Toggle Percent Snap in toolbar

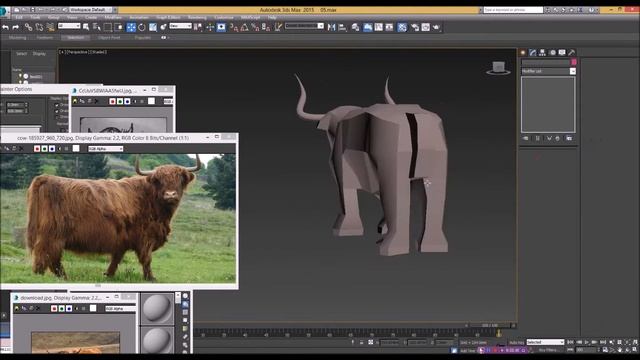(255, 27)
